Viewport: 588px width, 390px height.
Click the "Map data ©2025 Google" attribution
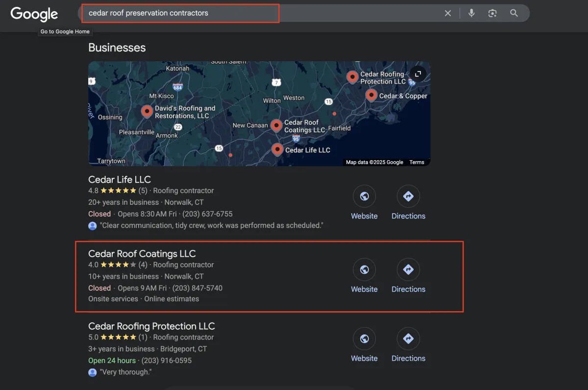click(374, 162)
